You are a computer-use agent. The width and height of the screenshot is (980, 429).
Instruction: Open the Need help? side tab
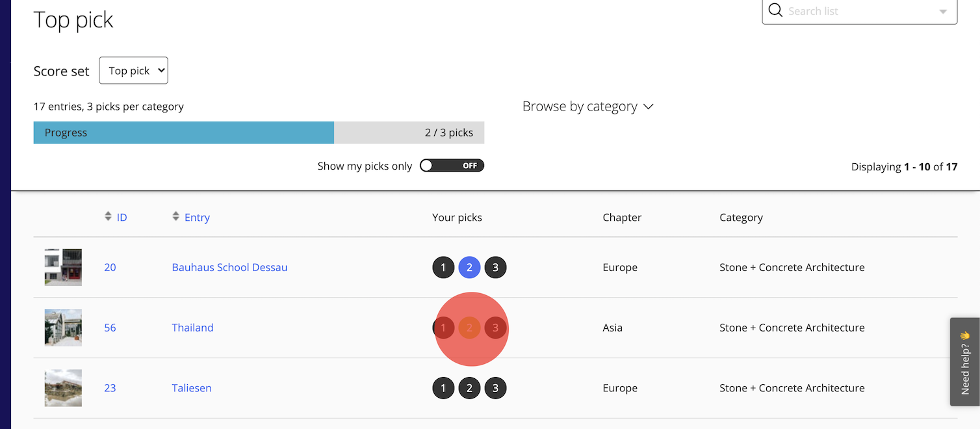click(964, 361)
